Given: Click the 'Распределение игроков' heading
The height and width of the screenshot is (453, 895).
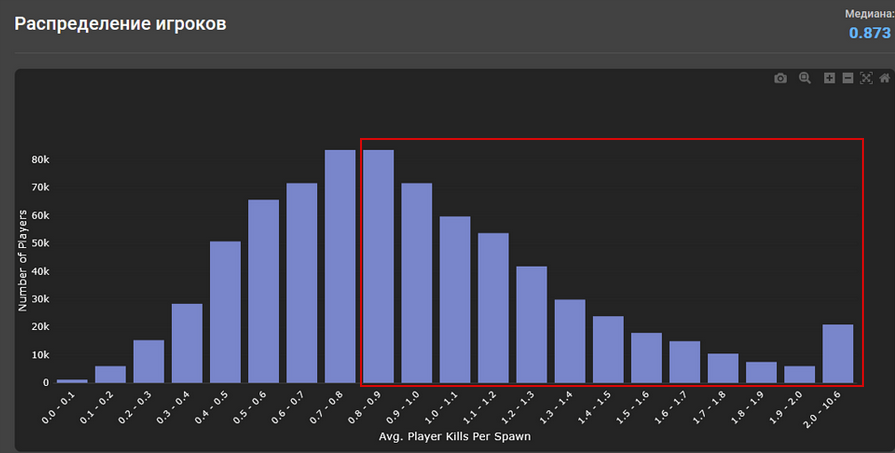Looking at the screenshot, I should point(120,23).
